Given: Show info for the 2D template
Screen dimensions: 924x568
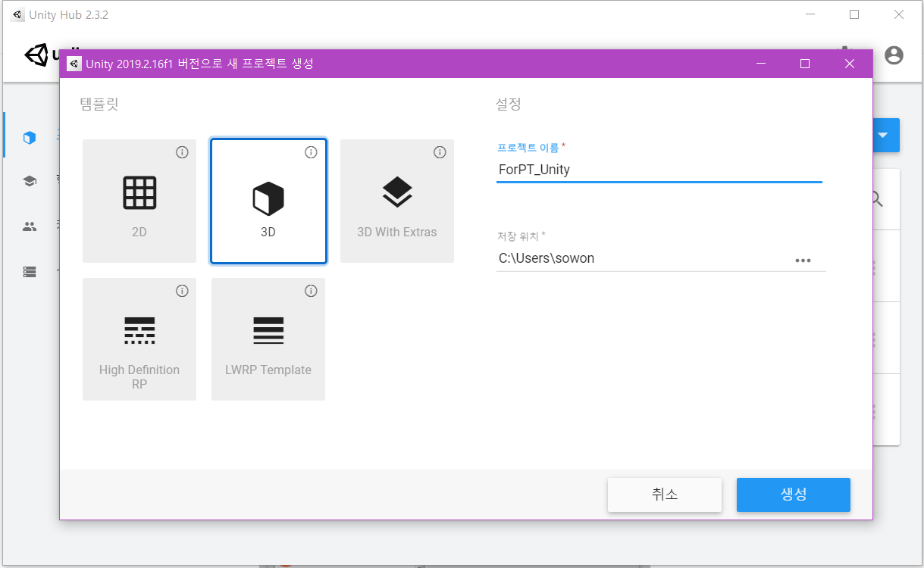Looking at the screenshot, I should pyautogui.click(x=182, y=152).
